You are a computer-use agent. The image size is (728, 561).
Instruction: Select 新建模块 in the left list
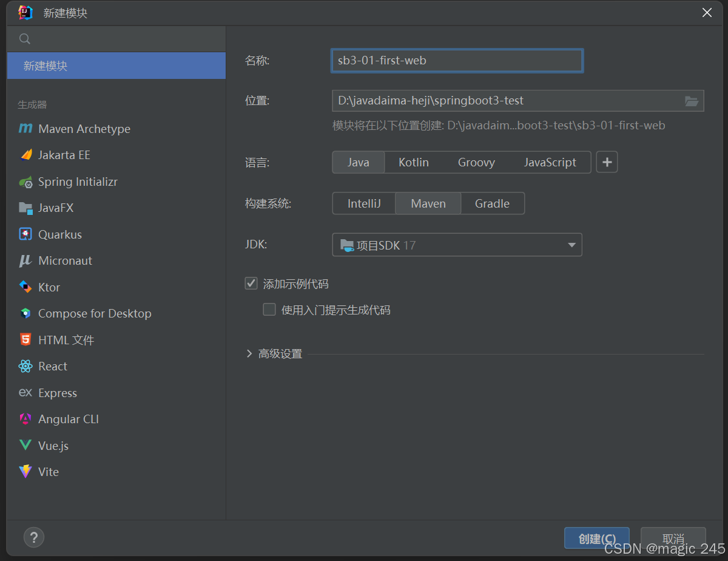(116, 66)
